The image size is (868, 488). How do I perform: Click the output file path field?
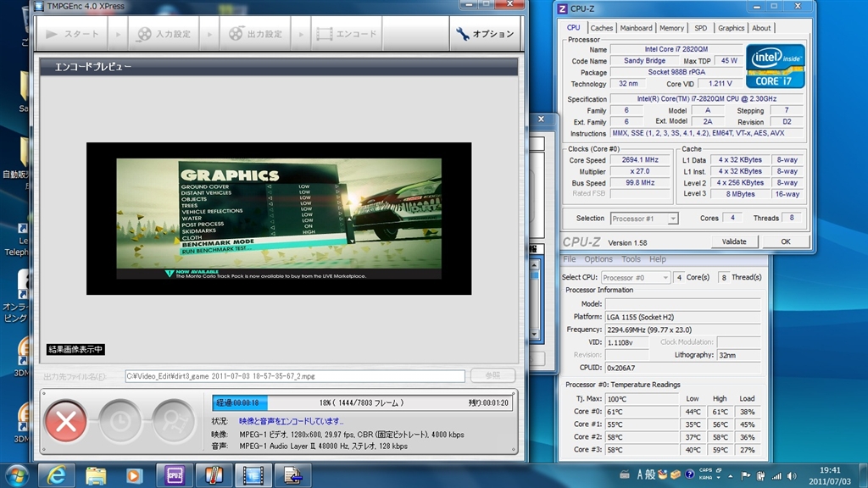coord(295,376)
